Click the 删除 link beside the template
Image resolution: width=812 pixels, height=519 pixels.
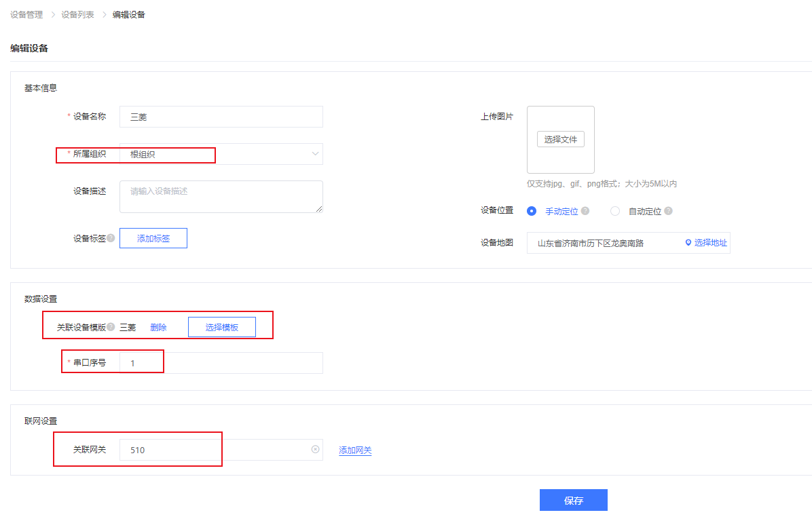(158, 327)
